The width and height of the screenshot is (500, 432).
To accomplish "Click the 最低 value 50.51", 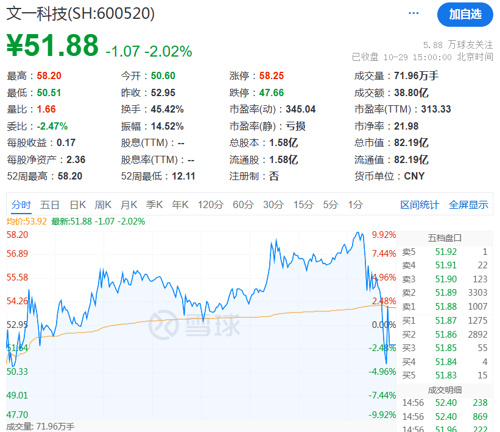I will pos(49,93).
